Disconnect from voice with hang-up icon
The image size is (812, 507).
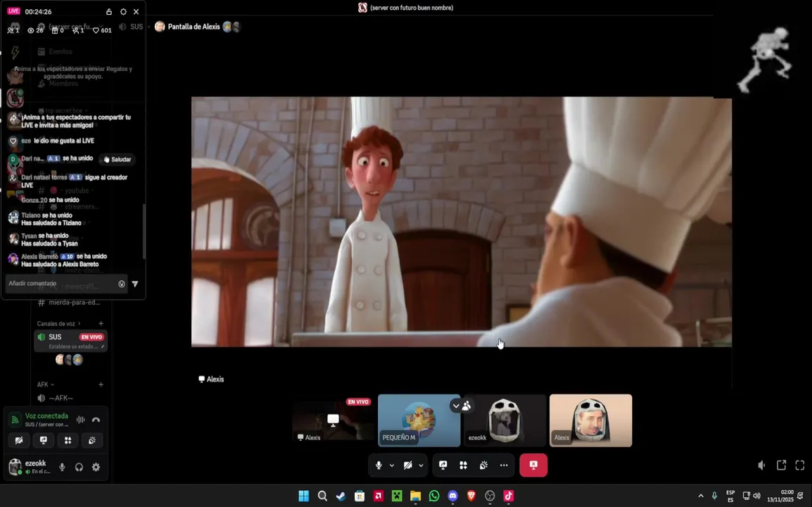point(96,420)
